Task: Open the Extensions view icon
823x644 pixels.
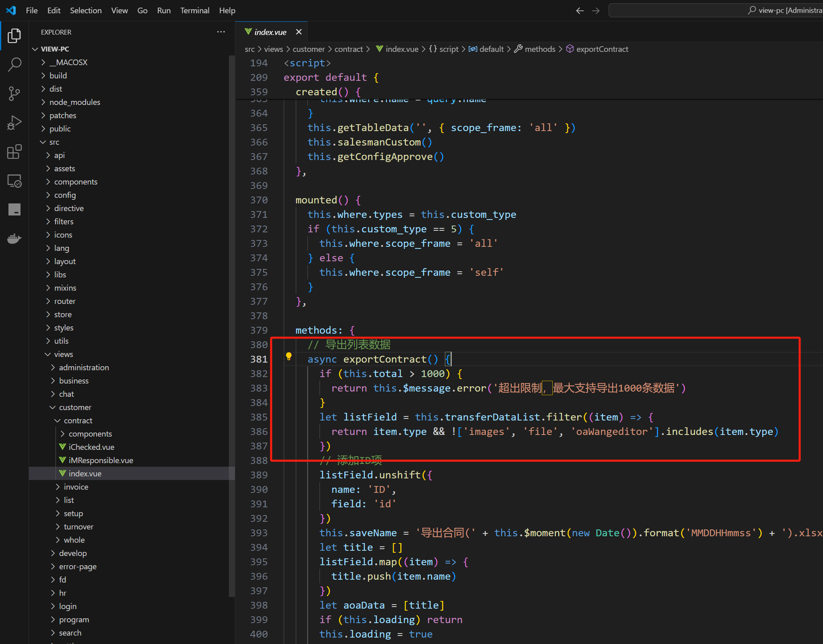Action: click(x=14, y=152)
